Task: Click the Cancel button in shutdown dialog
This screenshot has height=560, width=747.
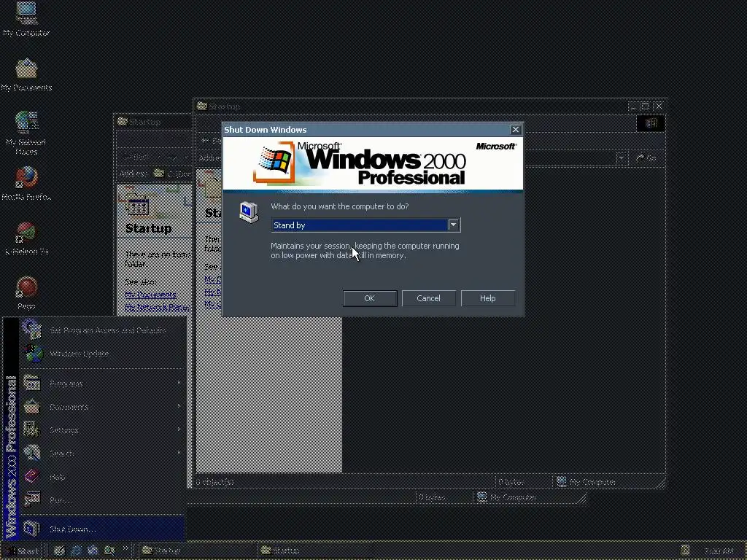Action: click(428, 298)
